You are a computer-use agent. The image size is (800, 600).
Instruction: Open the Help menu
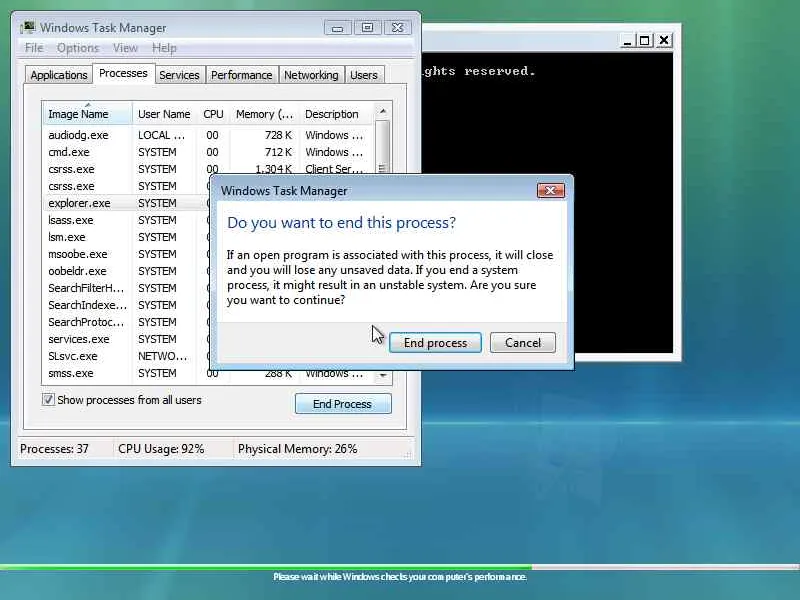[164, 48]
